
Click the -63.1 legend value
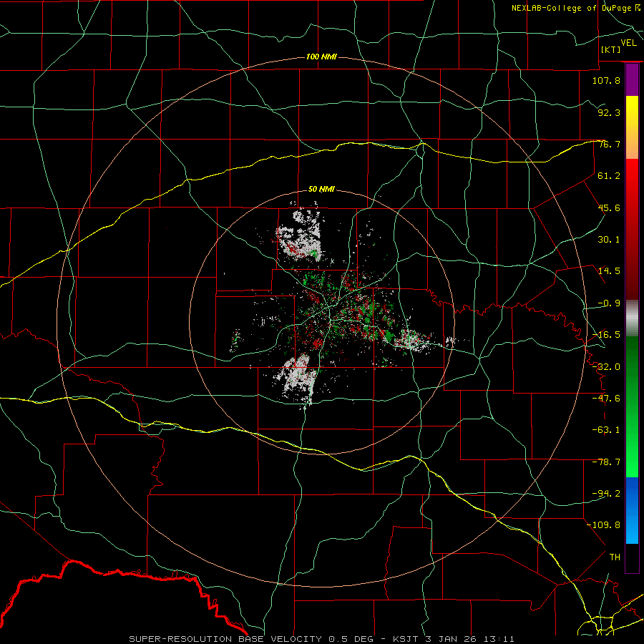[606, 430]
